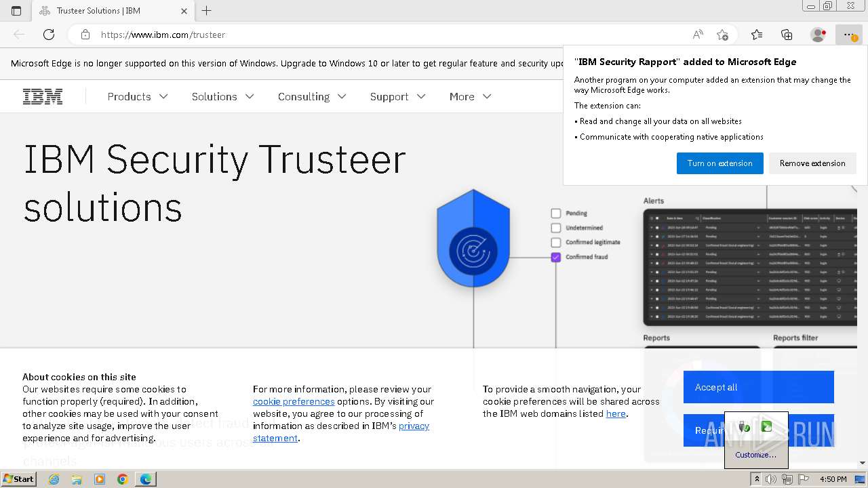
Task: Collapse the hidden tray icons arrow
Action: coord(757,479)
